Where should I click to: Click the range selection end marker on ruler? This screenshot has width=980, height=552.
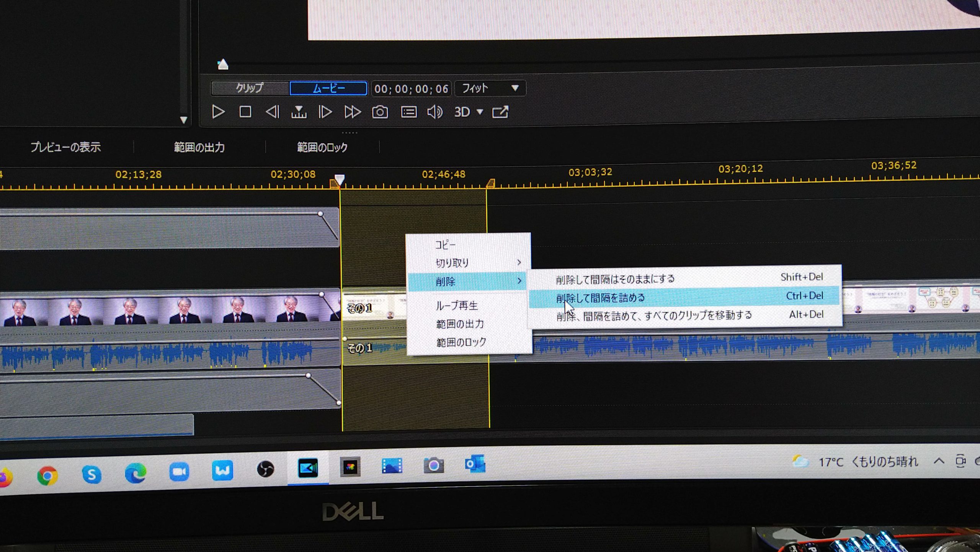click(x=490, y=184)
